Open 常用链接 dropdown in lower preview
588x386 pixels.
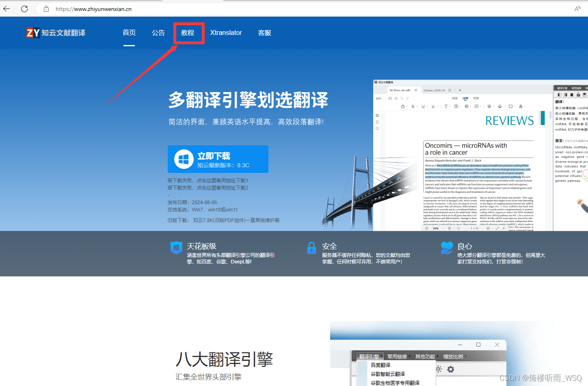[399, 356]
